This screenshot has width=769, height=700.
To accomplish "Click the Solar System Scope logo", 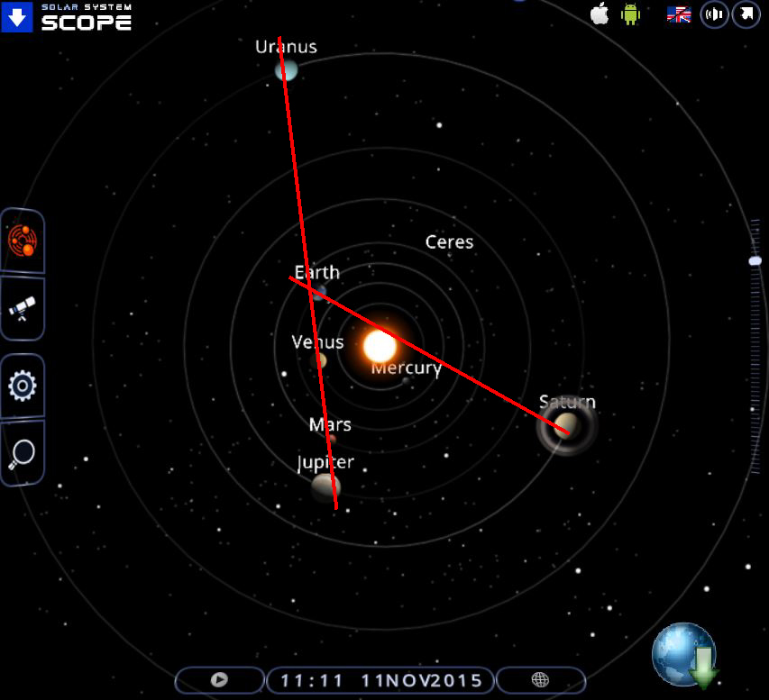I will tap(67, 17).
